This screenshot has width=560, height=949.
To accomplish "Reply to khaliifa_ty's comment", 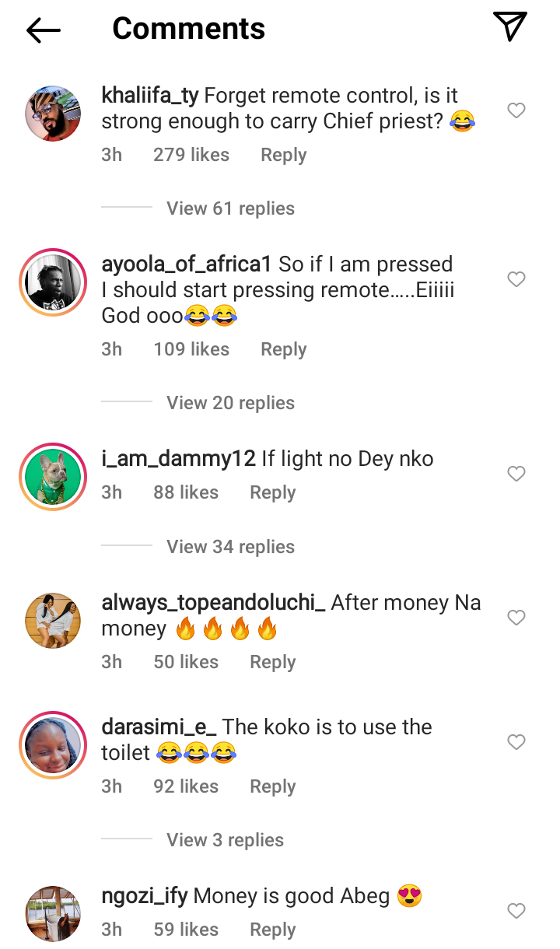I will point(283,155).
